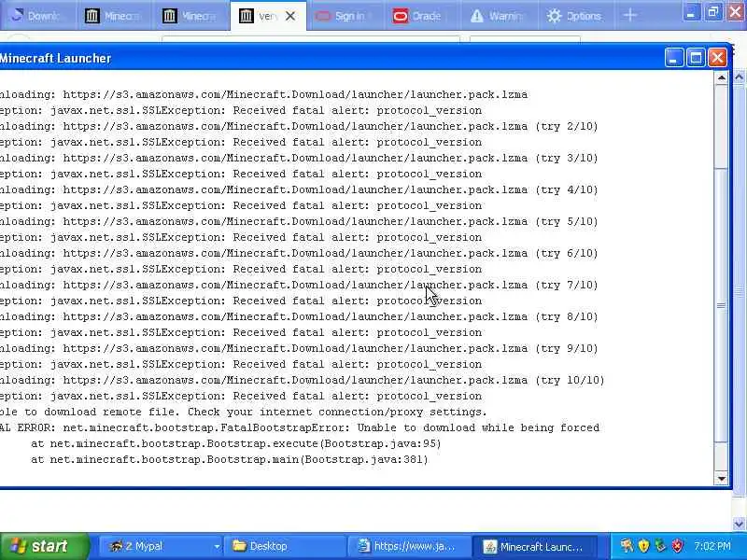Switch to the Oracle tab
Viewport: 747px width, 560px height.
pyautogui.click(x=421, y=16)
